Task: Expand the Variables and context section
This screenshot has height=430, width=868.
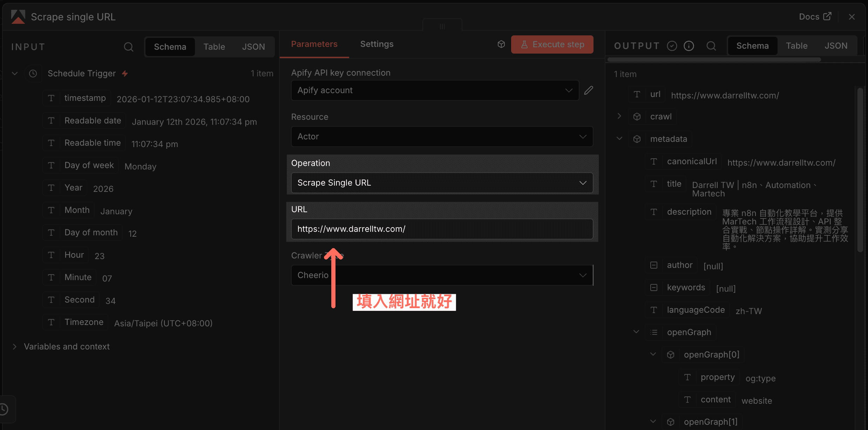Action: click(x=15, y=346)
